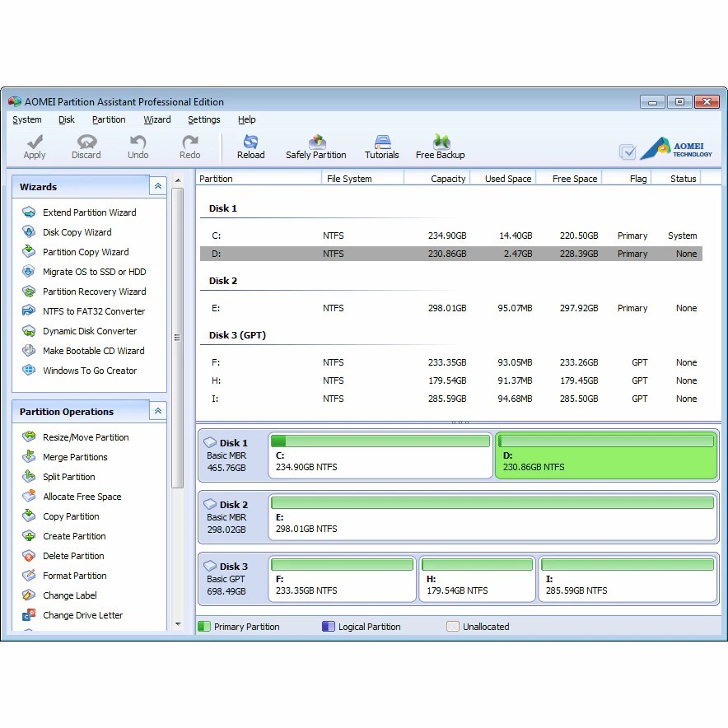Start the Migrate OS to SSD wizard
Viewport: 728px width, 728px height.
click(x=94, y=272)
